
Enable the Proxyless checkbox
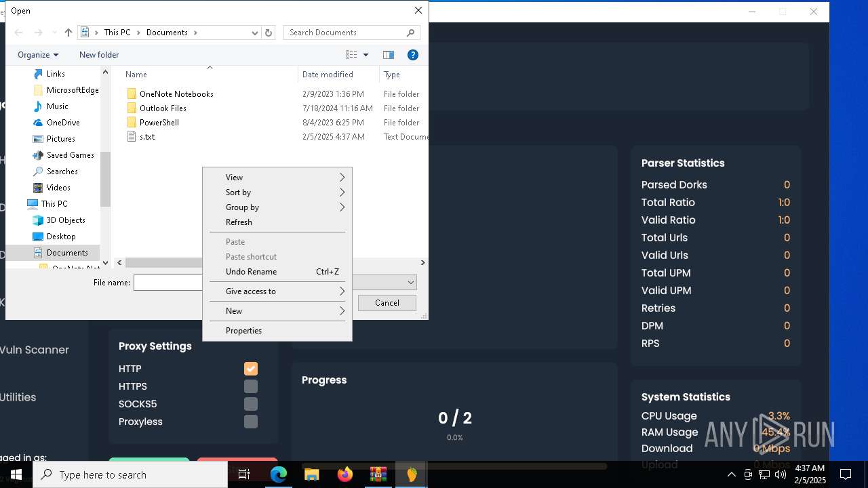point(251,422)
